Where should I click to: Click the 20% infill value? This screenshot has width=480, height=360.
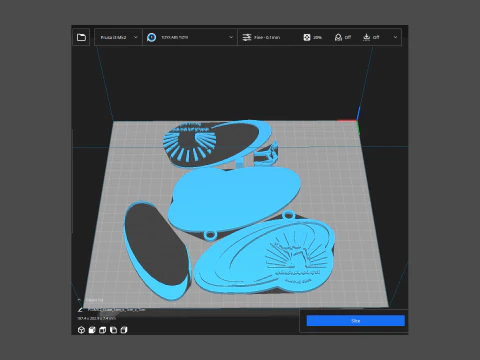[x=317, y=37]
